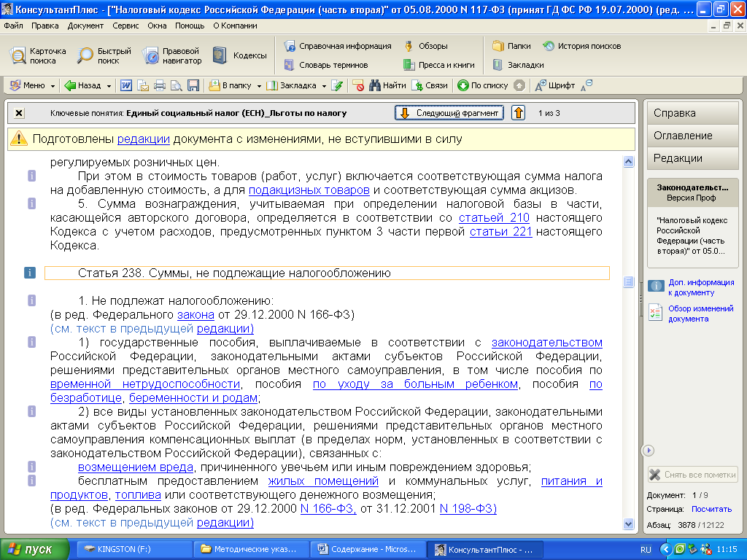Click Снять все пометки button
Viewport: 747px width, 560px height.
click(x=693, y=475)
